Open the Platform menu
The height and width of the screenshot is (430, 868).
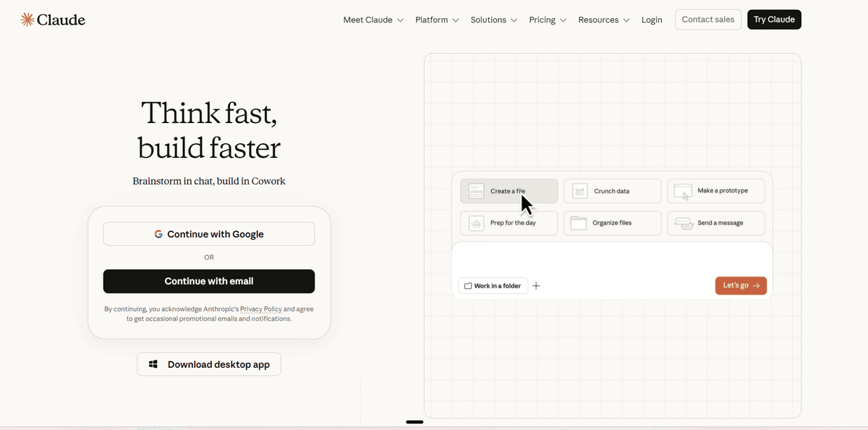(x=438, y=20)
